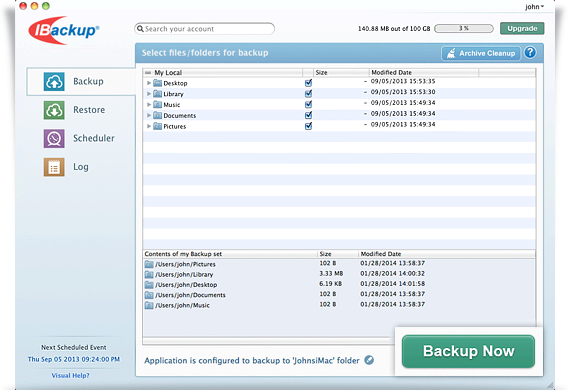
Task: Uncheck the Documents folder checkbox
Action: (x=308, y=115)
